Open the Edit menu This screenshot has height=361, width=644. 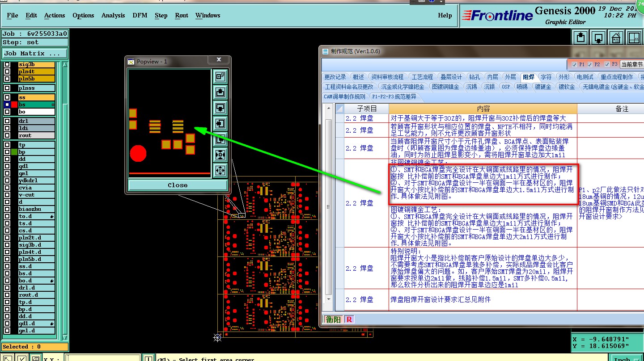click(31, 15)
